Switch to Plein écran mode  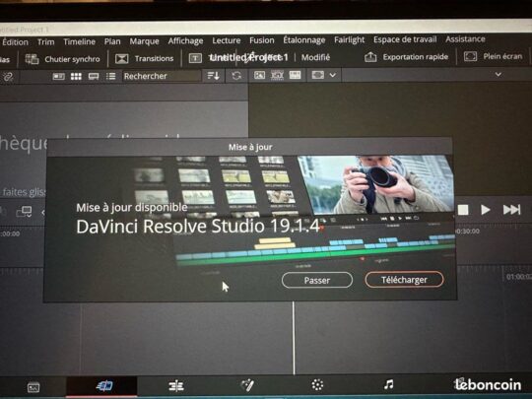pos(493,56)
